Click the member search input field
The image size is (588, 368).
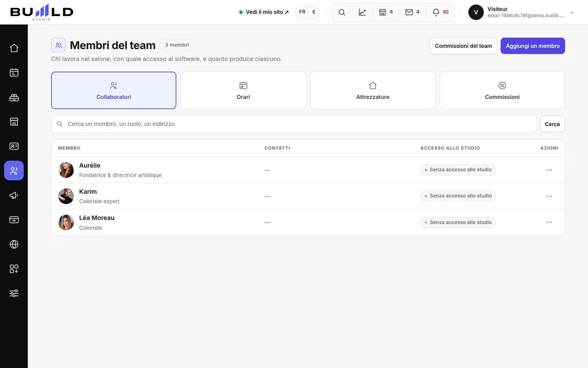pyautogui.click(x=294, y=124)
